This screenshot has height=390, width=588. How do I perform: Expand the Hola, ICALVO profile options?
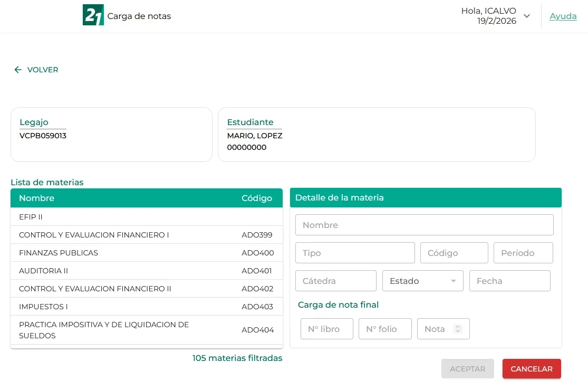click(x=527, y=16)
